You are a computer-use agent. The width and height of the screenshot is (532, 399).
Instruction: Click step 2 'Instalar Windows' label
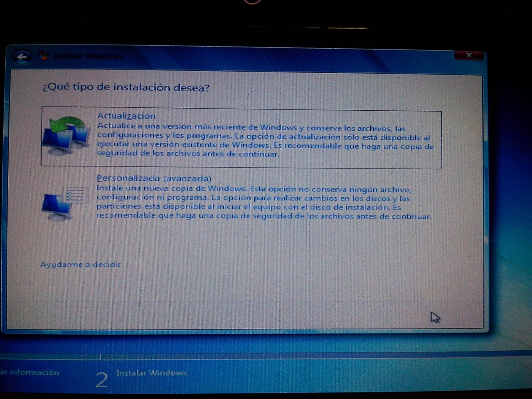pos(151,373)
